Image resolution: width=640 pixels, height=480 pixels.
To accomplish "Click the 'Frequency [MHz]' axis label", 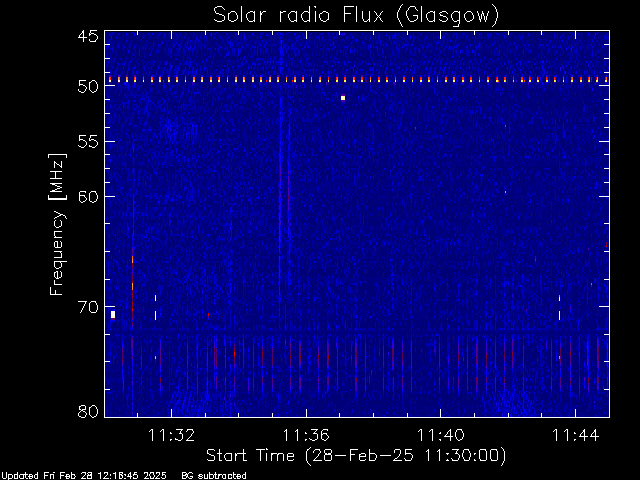I will pyautogui.click(x=57, y=224).
